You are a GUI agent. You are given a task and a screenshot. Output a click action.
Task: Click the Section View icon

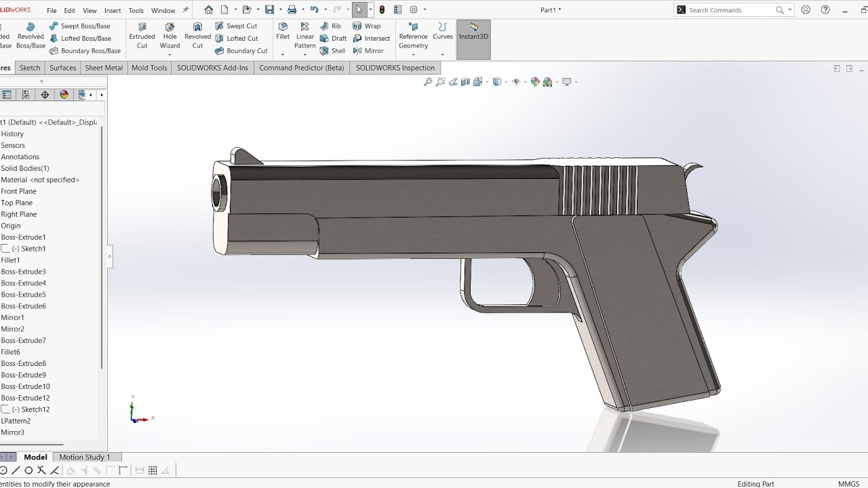465,82
